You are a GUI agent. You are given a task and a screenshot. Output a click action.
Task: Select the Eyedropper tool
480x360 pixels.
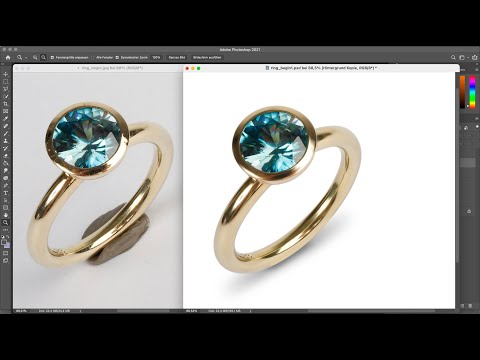pos(6,119)
